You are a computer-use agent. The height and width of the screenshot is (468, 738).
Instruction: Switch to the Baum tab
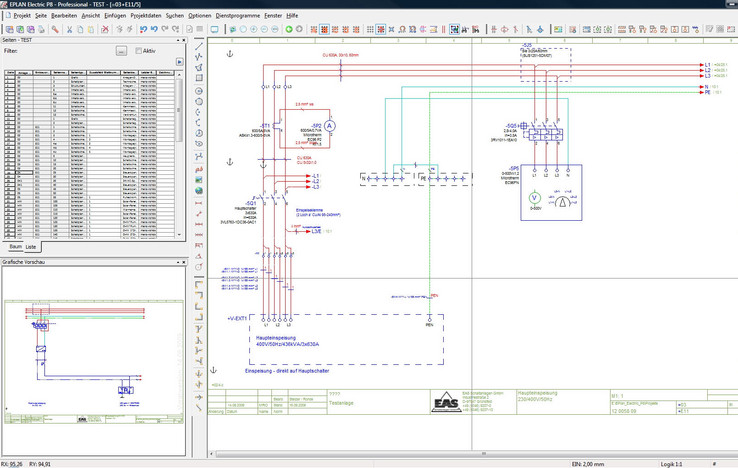tap(15, 246)
